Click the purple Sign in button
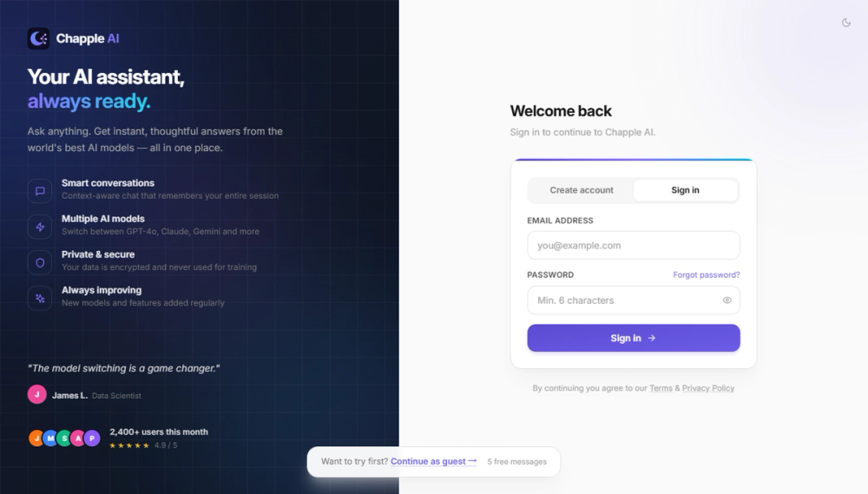The height and width of the screenshot is (494, 868). pos(634,338)
